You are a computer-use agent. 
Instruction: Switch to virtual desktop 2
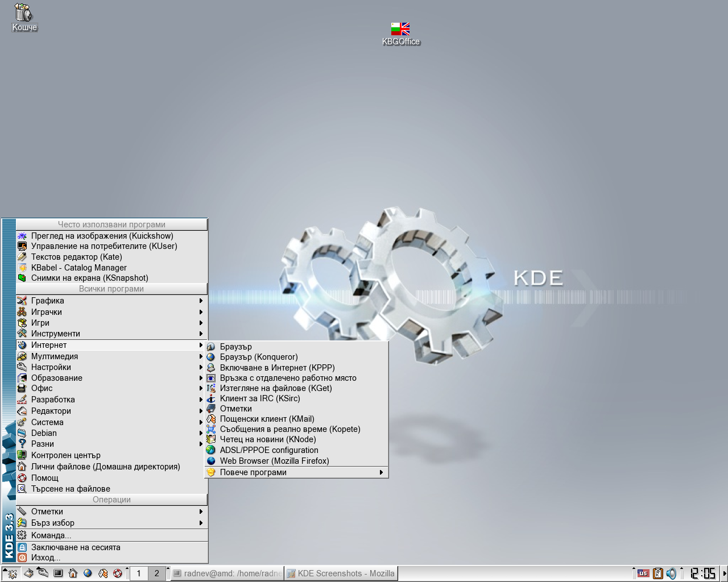[157, 573]
